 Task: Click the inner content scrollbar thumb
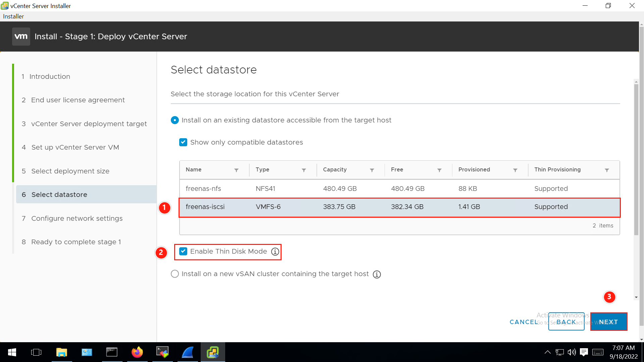coord(636,159)
